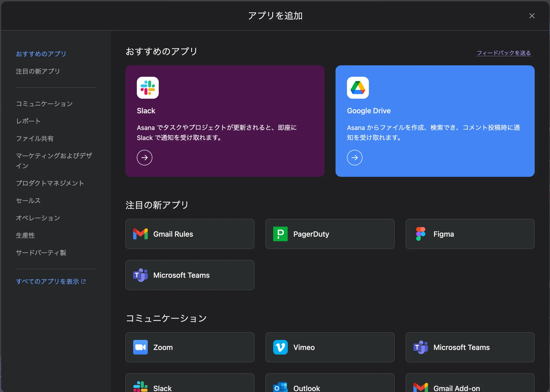Click the フィードバックを送る link
This screenshot has height=392, width=550.
tap(503, 53)
